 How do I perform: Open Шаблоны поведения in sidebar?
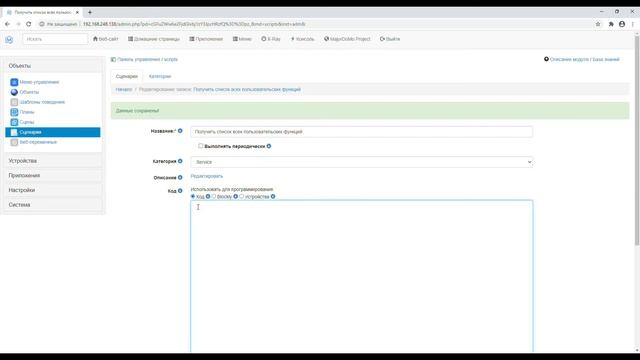coord(42,102)
